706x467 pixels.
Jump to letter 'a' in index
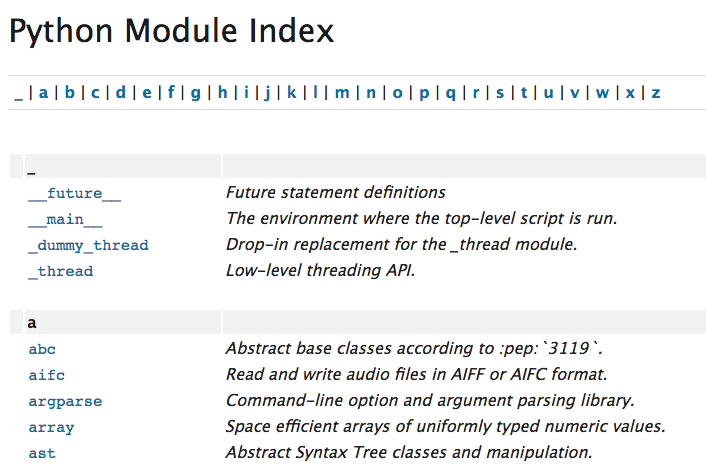(44, 93)
